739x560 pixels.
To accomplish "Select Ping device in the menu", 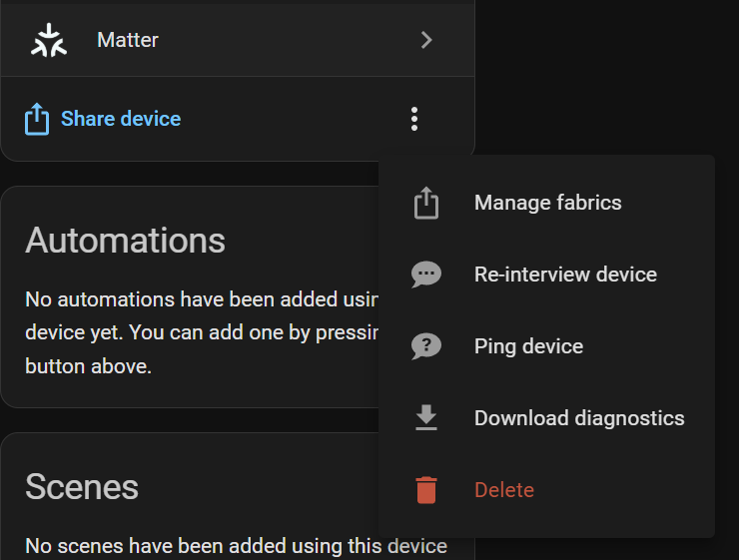I will (x=528, y=346).
